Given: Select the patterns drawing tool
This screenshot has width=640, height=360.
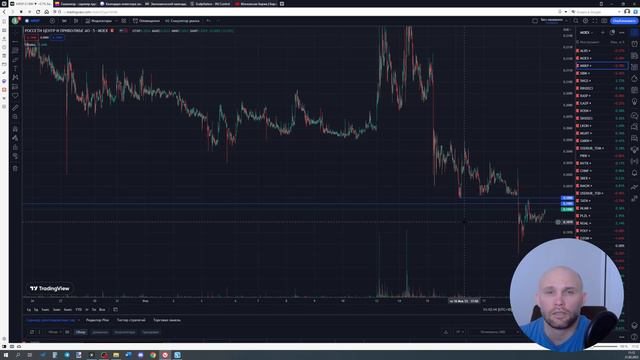Looking at the screenshot, I should pyautogui.click(x=15, y=78).
